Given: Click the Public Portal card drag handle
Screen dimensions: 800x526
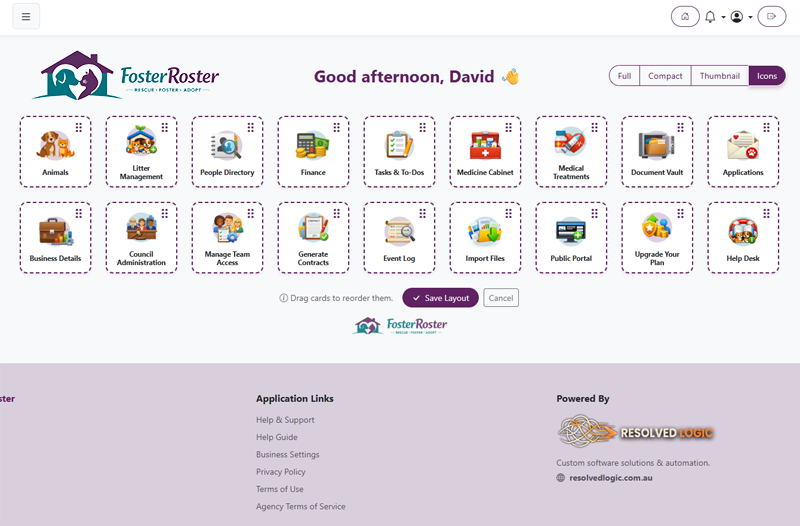Looking at the screenshot, I should pyautogui.click(x=594, y=213).
